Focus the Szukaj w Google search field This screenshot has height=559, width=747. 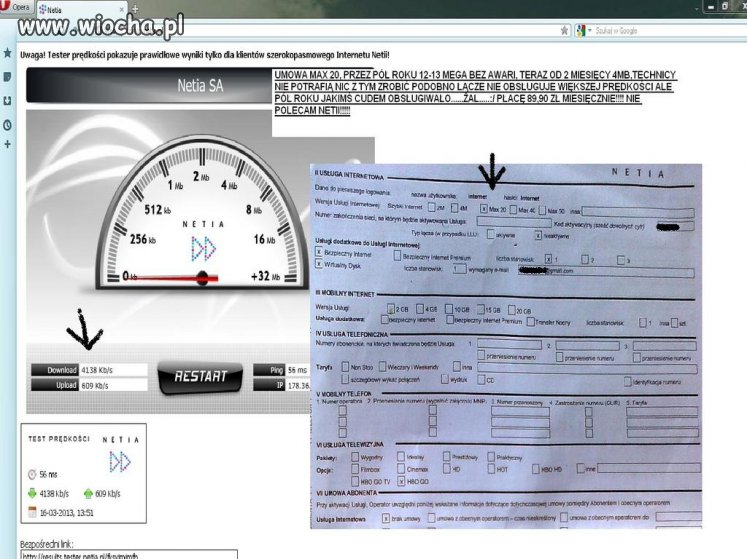[667, 30]
